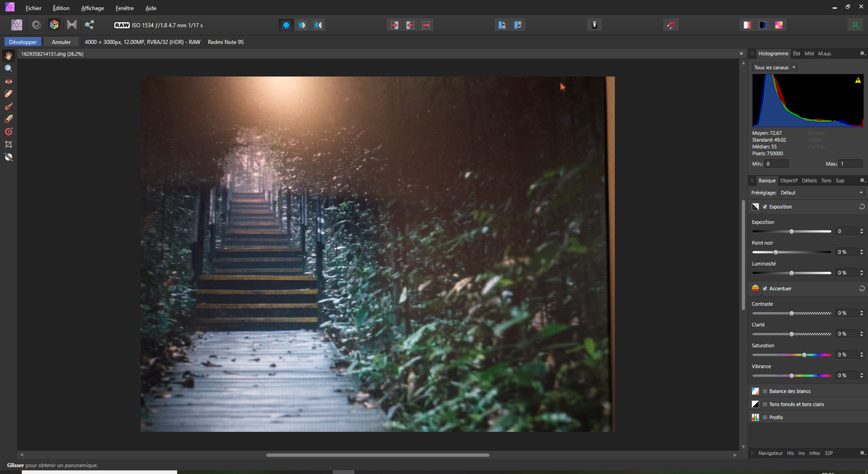Click the horizontal scrollbar under the canvas
Viewport: 868px width, 474px height.
click(378, 455)
